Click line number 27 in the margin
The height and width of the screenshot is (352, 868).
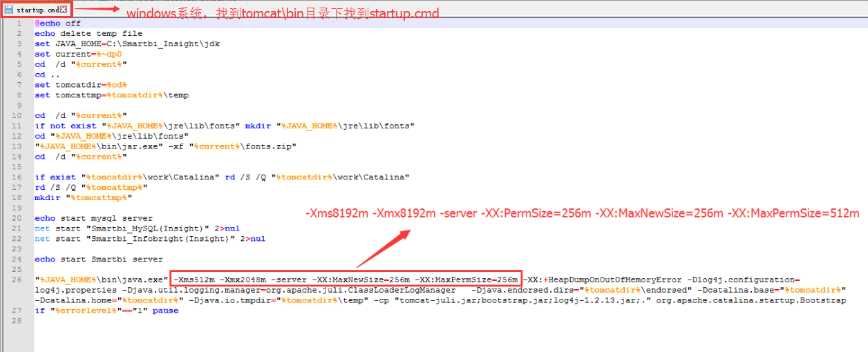point(18,311)
